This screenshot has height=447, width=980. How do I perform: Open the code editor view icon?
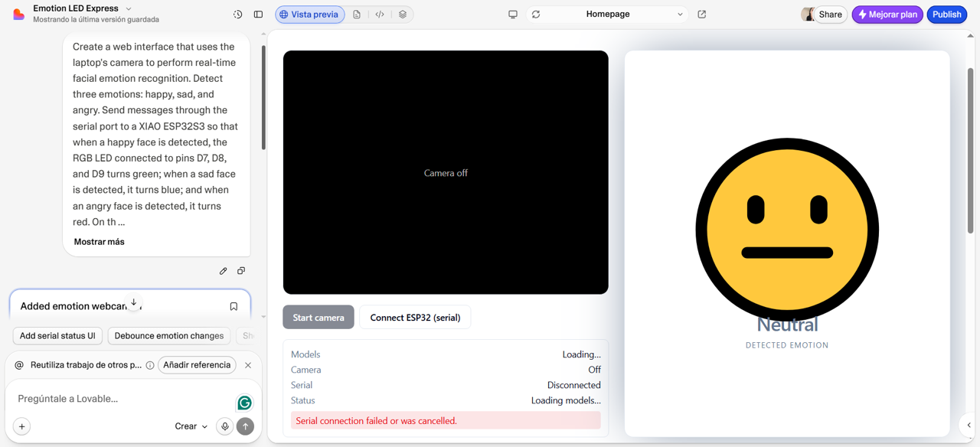[x=380, y=15]
